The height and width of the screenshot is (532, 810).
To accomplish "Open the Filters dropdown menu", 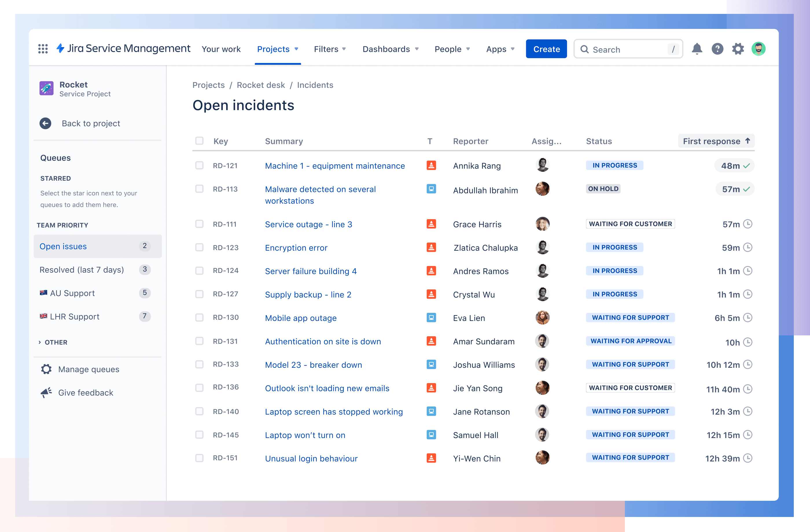I will pyautogui.click(x=331, y=49).
